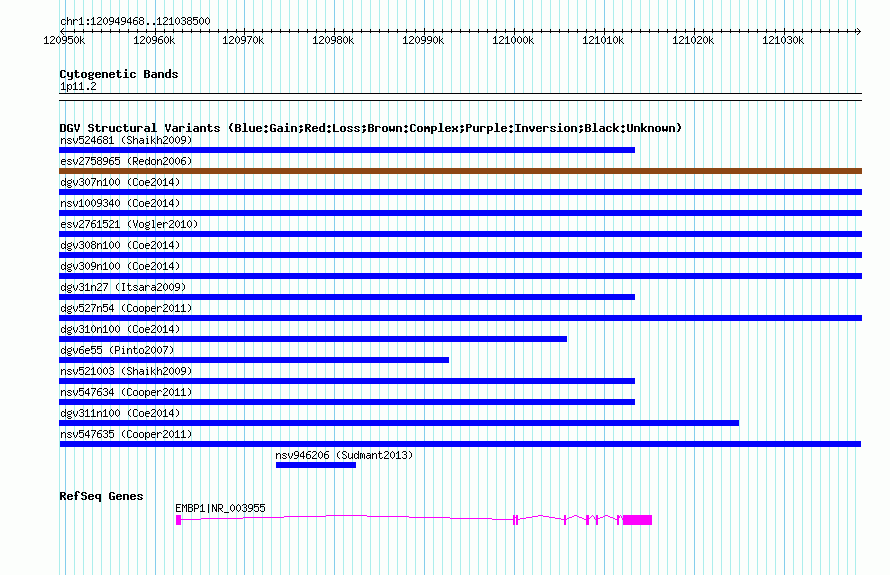Open the esv2758965 (Redon2006) variant label

[x=126, y=161]
